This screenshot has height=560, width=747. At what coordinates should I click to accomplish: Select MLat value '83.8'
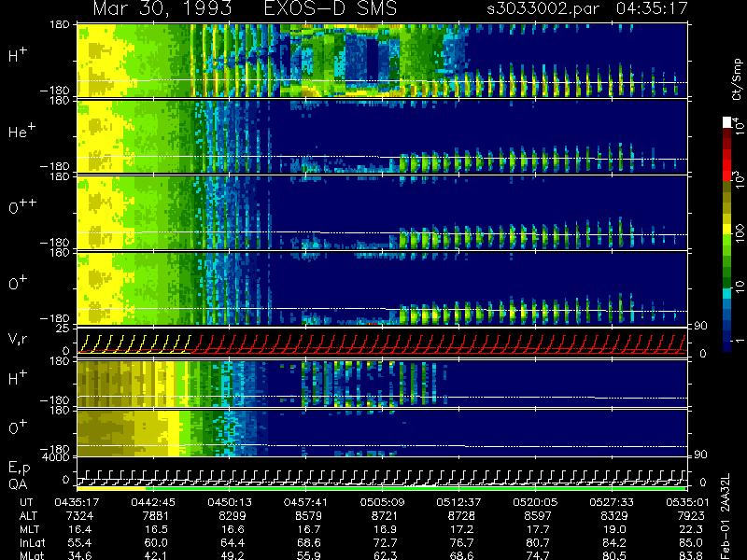[691, 555]
